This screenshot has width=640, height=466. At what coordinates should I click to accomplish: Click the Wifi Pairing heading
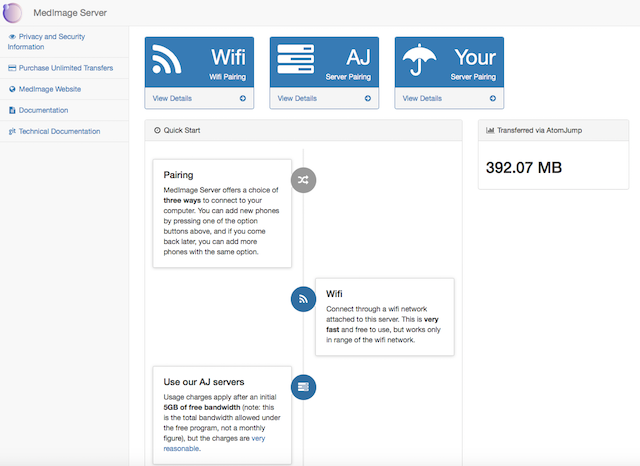point(227,77)
